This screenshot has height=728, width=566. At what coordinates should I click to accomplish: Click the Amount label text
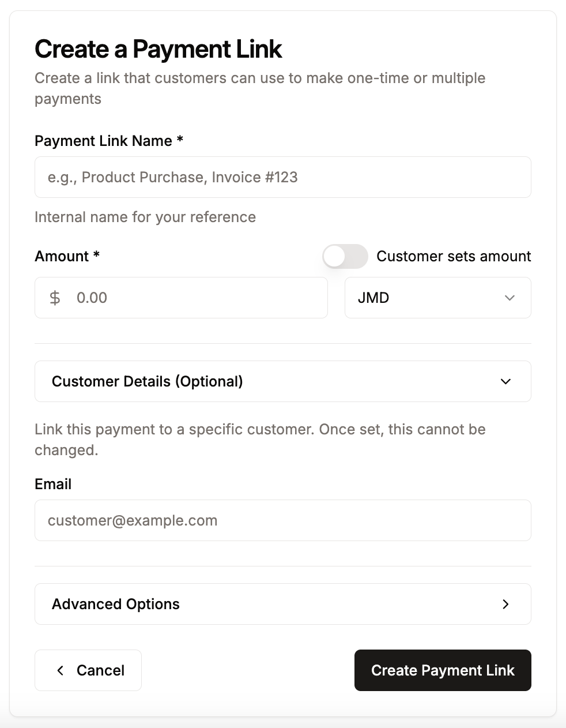67,256
